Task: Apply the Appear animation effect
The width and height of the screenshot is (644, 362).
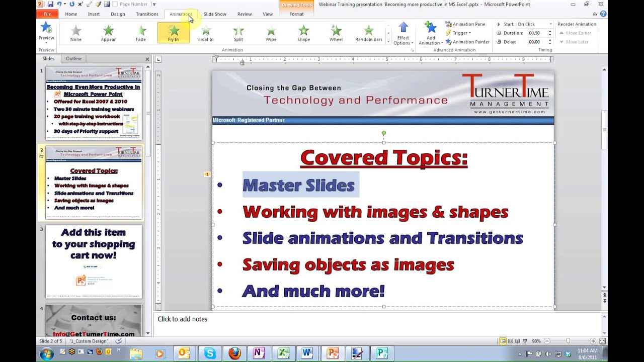Action: point(108,33)
